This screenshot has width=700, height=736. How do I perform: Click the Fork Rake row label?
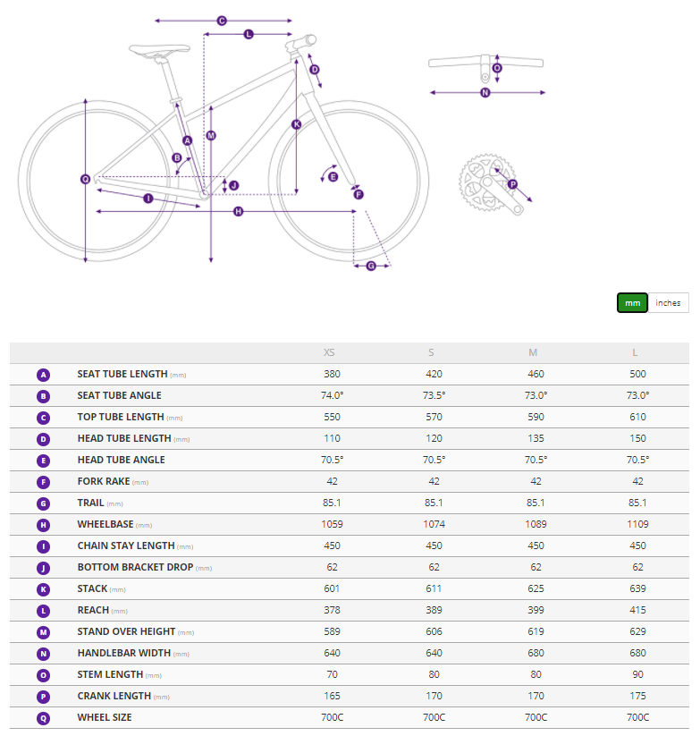[103, 482]
